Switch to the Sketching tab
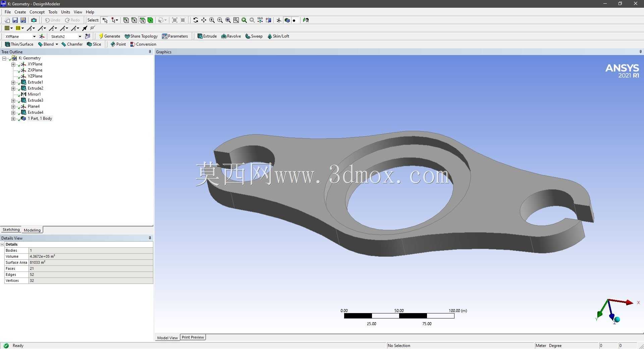644x349 pixels. pyautogui.click(x=11, y=230)
